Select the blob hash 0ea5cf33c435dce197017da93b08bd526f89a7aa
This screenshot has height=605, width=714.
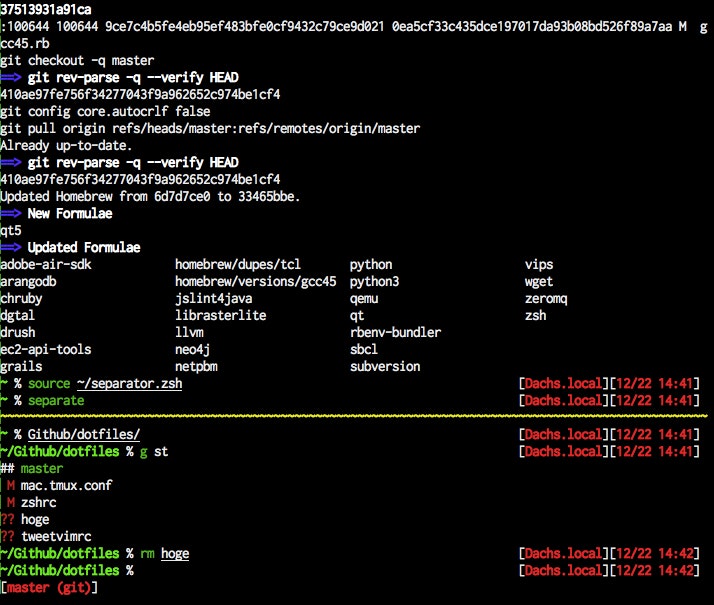532,26
